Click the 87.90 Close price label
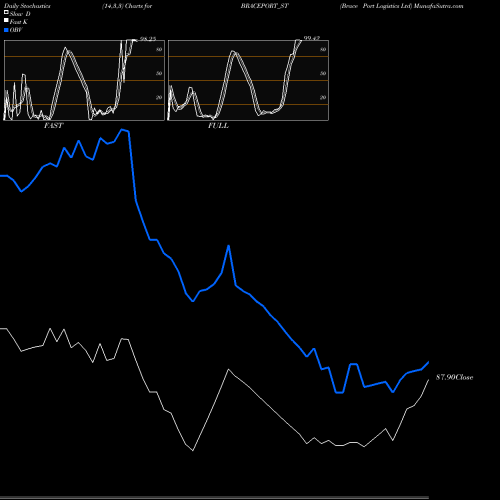Screen dimensions: 500x500 coord(454,377)
